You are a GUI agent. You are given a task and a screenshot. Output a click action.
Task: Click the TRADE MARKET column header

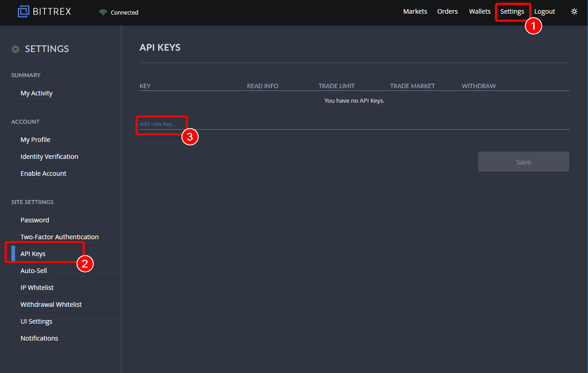(x=413, y=86)
